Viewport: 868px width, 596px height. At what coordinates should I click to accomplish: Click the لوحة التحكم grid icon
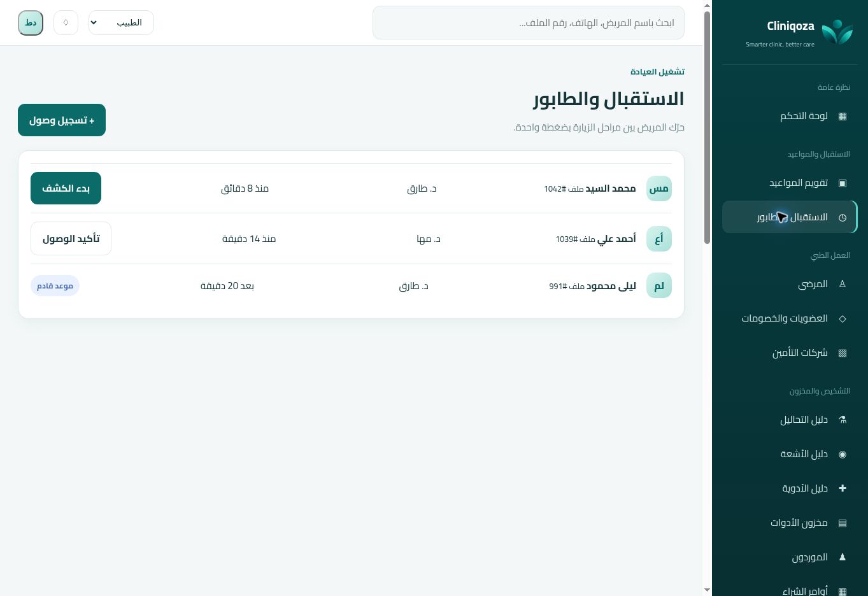pos(843,116)
